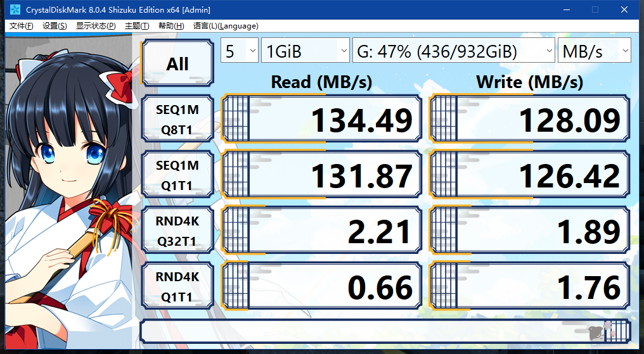The image size is (644, 354).
Task: Expand the test count dropdown showing 5
Action: tap(240, 51)
